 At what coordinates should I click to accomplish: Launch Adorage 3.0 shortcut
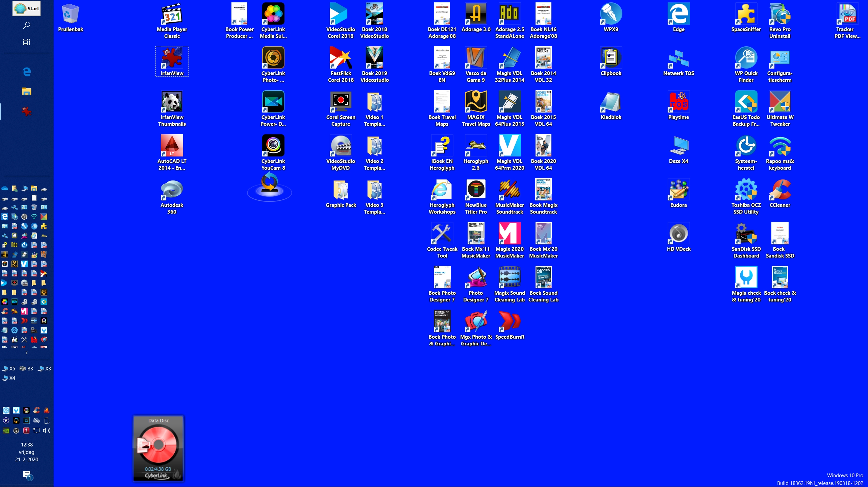[x=476, y=18]
